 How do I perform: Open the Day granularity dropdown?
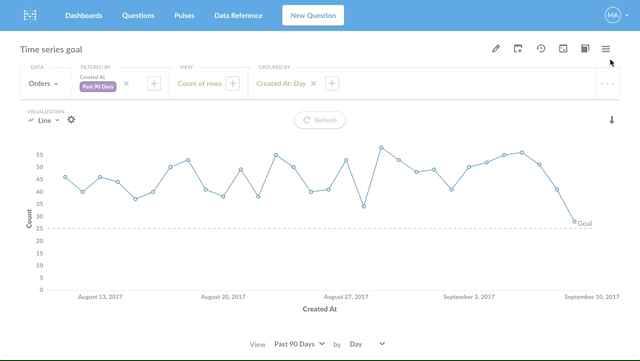pyautogui.click(x=367, y=344)
